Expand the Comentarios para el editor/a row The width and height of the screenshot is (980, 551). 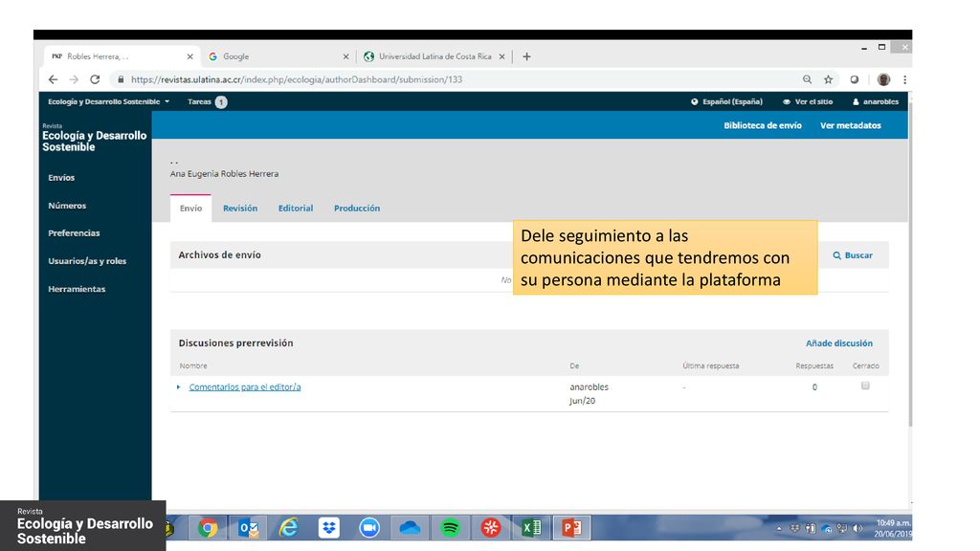pyautogui.click(x=178, y=387)
